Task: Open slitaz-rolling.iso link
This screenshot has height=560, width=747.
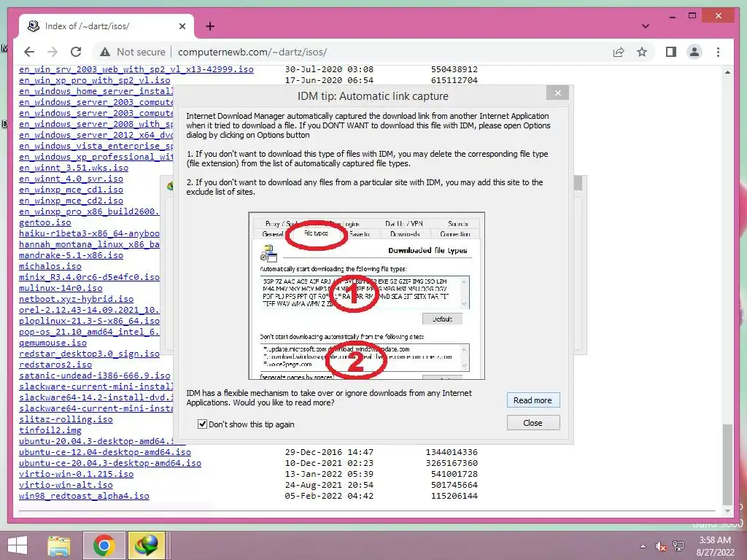Action: pos(66,419)
